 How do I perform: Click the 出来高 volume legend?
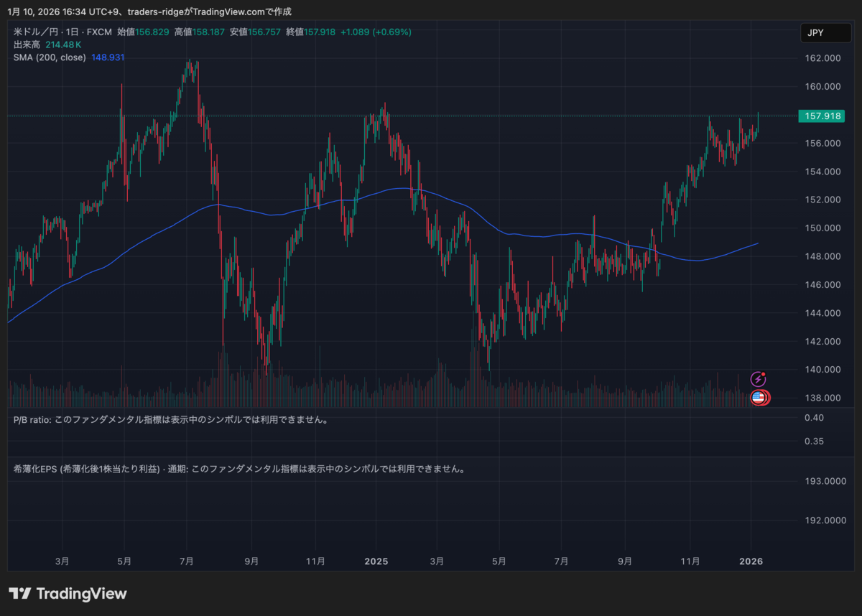pyautogui.click(x=27, y=45)
